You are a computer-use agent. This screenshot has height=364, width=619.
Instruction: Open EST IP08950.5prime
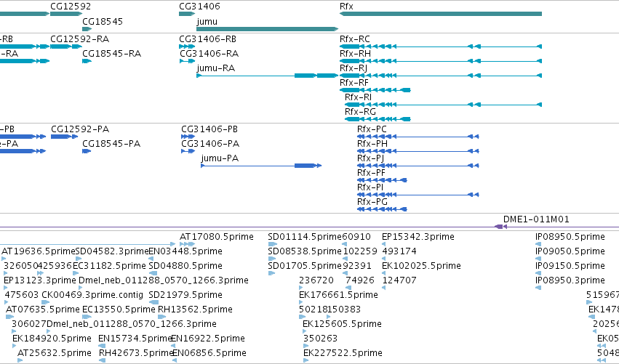(570, 237)
